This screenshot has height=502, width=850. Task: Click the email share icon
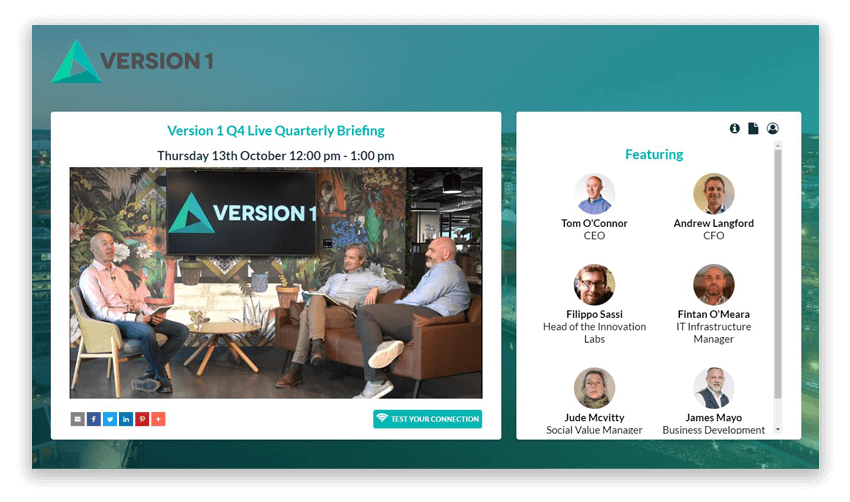click(x=78, y=419)
